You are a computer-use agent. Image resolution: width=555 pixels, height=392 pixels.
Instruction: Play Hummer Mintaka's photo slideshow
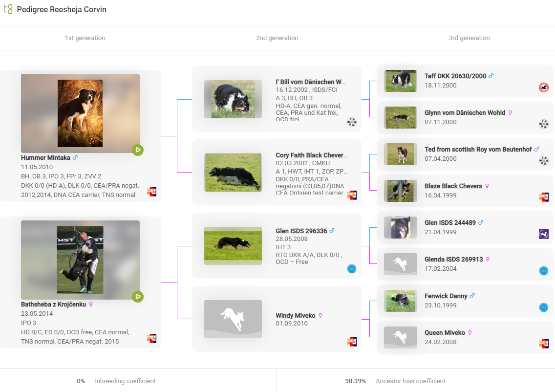pyautogui.click(x=138, y=150)
